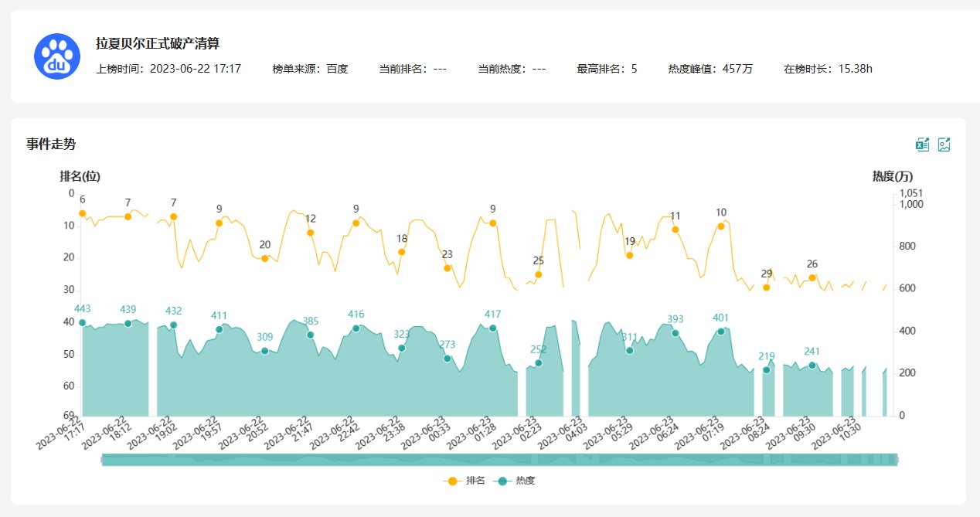This screenshot has width=980, height=517.
Task: Select the rank point labeled 25
Action: [x=538, y=274]
